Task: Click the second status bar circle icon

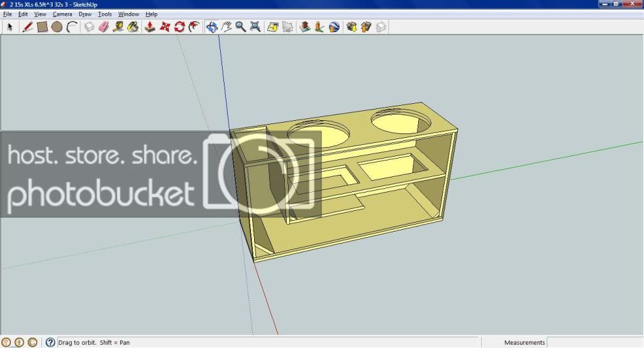Action: point(19,342)
